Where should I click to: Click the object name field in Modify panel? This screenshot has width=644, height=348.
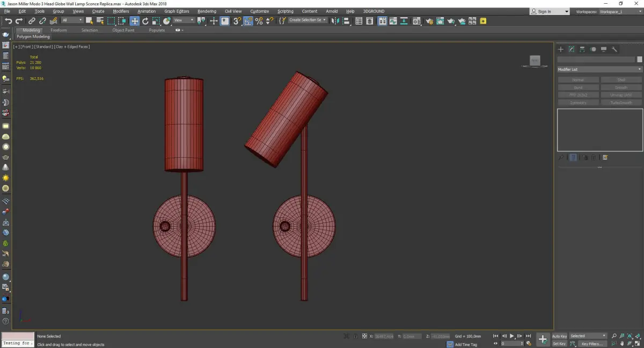pyautogui.click(x=596, y=60)
